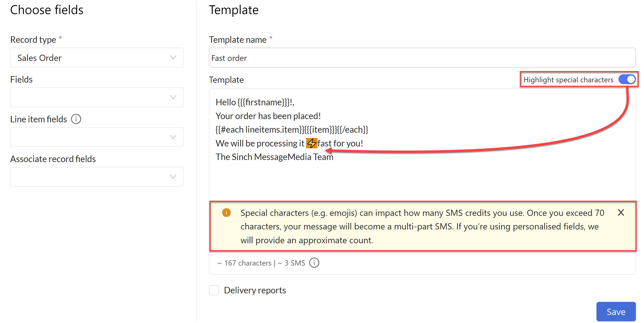Toggle Highlight special characters switch

[x=627, y=80]
